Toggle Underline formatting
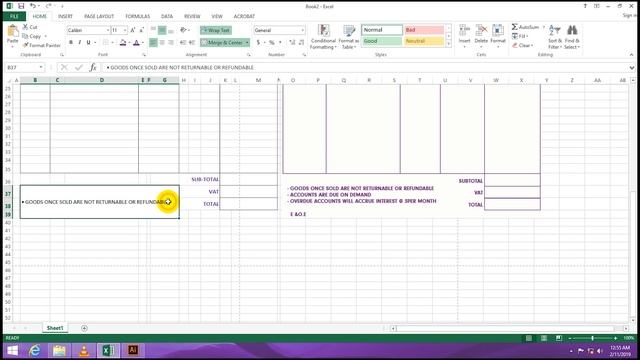The width and height of the screenshot is (640, 360). (x=88, y=42)
